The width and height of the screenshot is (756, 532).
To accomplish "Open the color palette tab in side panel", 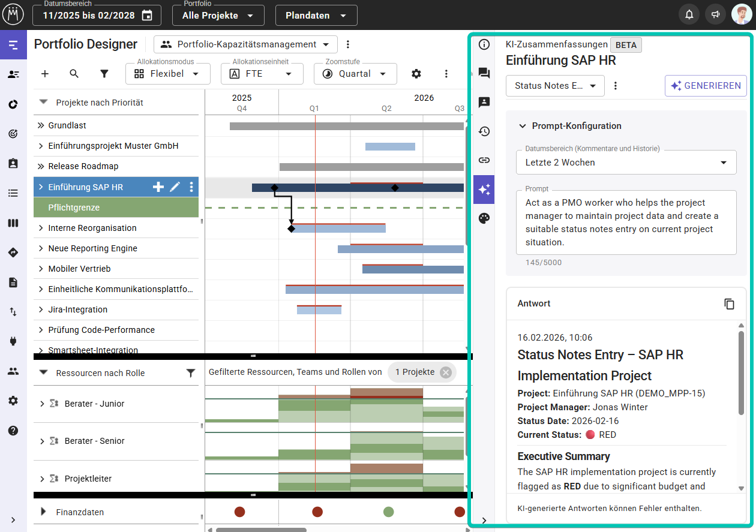I will point(484,218).
